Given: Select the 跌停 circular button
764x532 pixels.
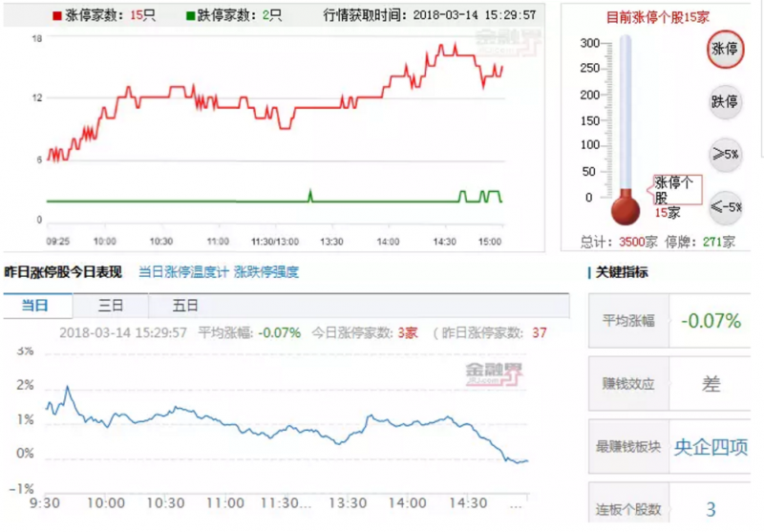Looking at the screenshot, I should (725, 101).
